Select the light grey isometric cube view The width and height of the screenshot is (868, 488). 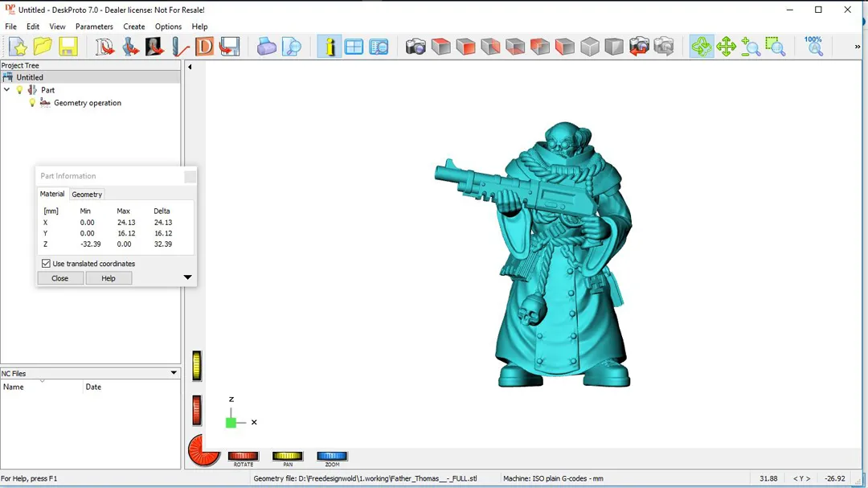[x=590, y=47]
